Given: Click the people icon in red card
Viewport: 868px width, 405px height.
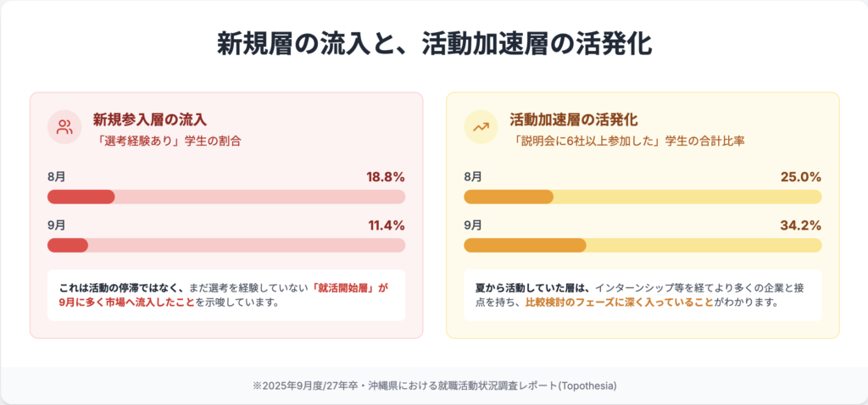Looking at the screenshot, I should [64, 128].
